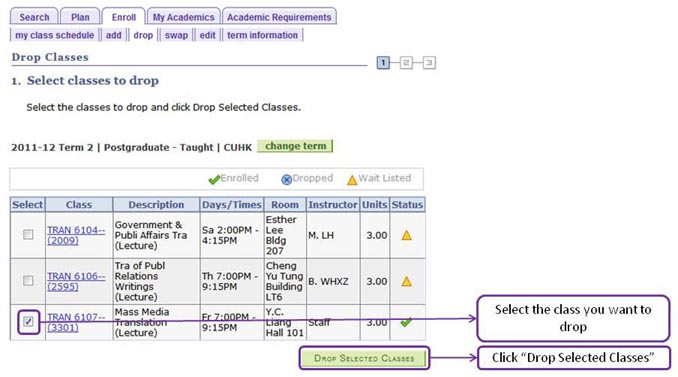Click step 2 progress indicator
The height and width of the screenshot is (377, 678).
pyautogui.click(x=406, y=63)
